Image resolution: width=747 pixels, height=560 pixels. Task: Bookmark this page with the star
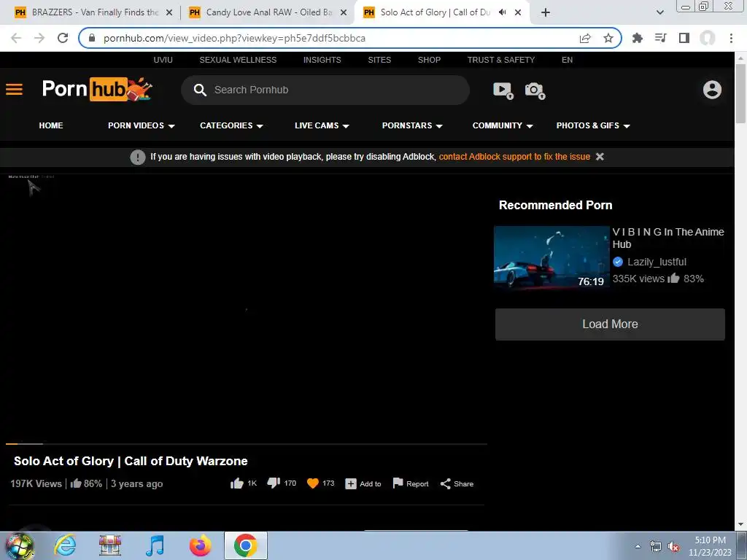[608, 38]
